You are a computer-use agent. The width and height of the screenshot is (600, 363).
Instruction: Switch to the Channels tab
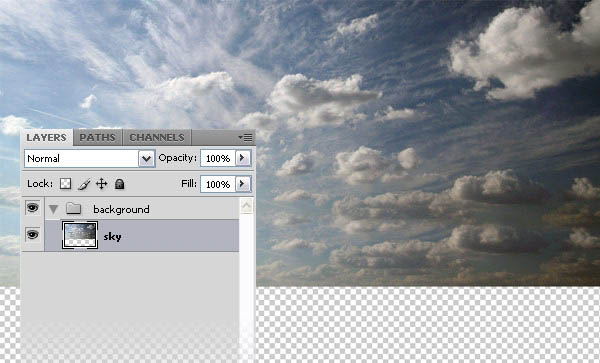(x=157, y=137)
